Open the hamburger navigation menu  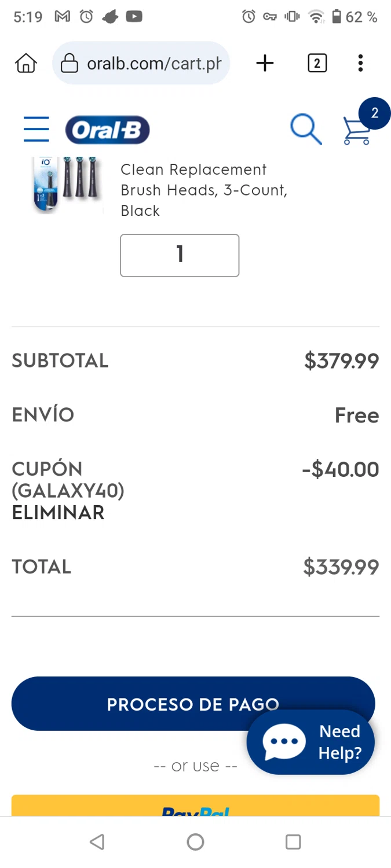tap(36, 128)
